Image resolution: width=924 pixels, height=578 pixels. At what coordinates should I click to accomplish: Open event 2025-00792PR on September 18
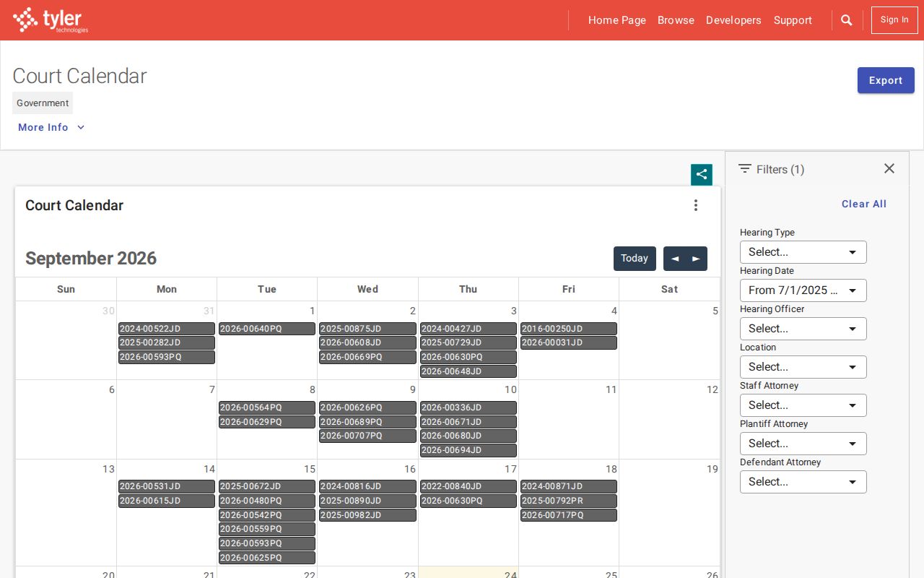569,501
